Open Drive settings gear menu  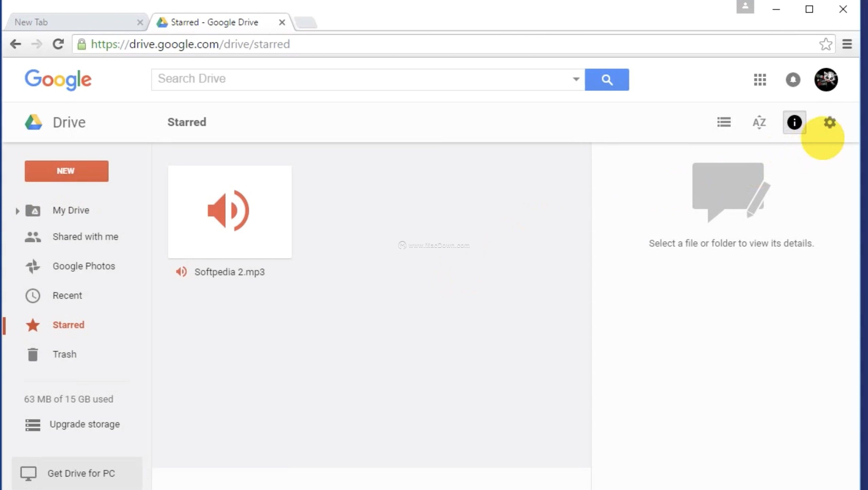coord(829,122)
